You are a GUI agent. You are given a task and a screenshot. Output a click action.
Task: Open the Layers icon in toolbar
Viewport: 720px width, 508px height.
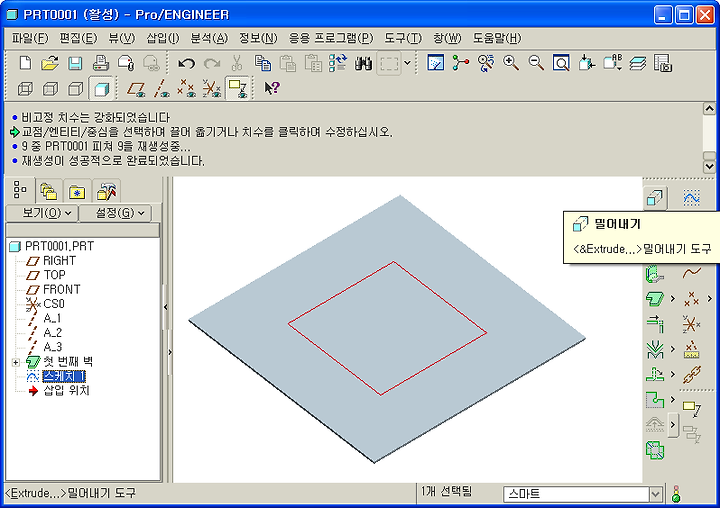(637, 62)
